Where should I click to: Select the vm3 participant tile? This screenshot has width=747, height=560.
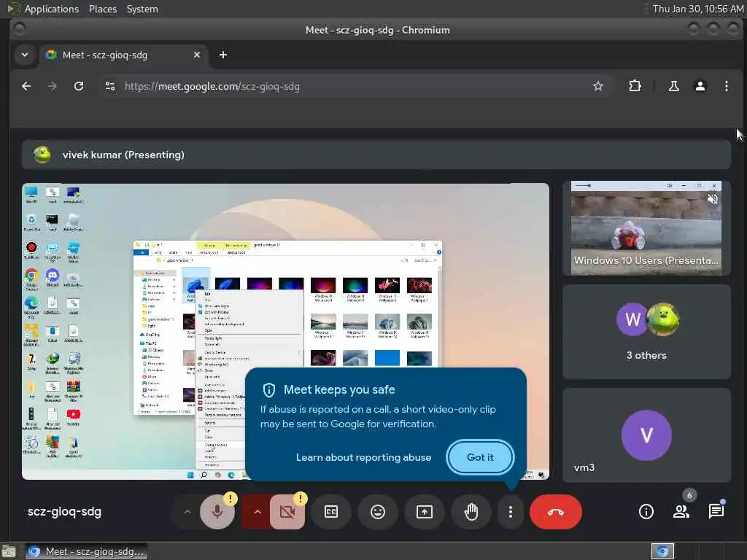(646, 435)
